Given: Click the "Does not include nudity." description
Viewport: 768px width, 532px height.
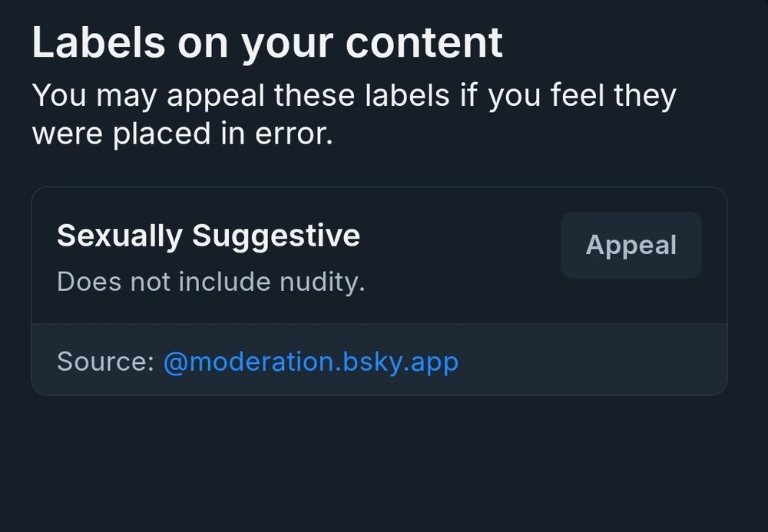Looking at the screenshot, I should [210, 282].
